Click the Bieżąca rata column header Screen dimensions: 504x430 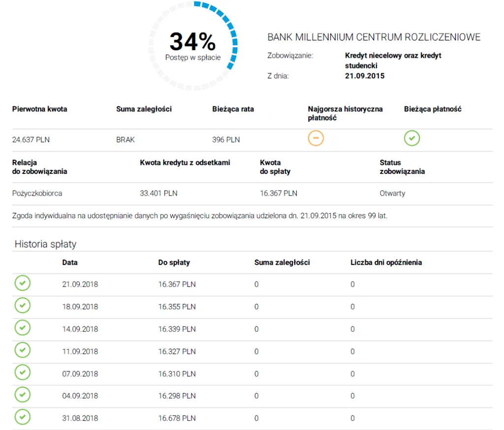[233, 109]
